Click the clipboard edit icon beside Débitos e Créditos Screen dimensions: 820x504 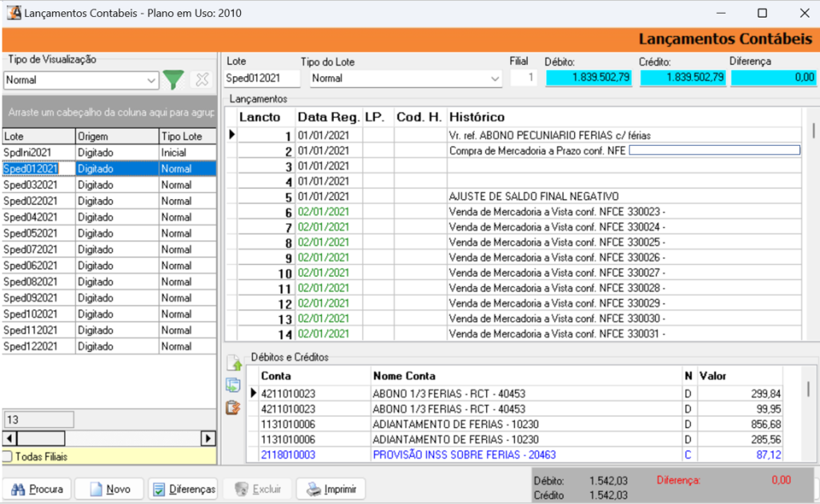233,407
